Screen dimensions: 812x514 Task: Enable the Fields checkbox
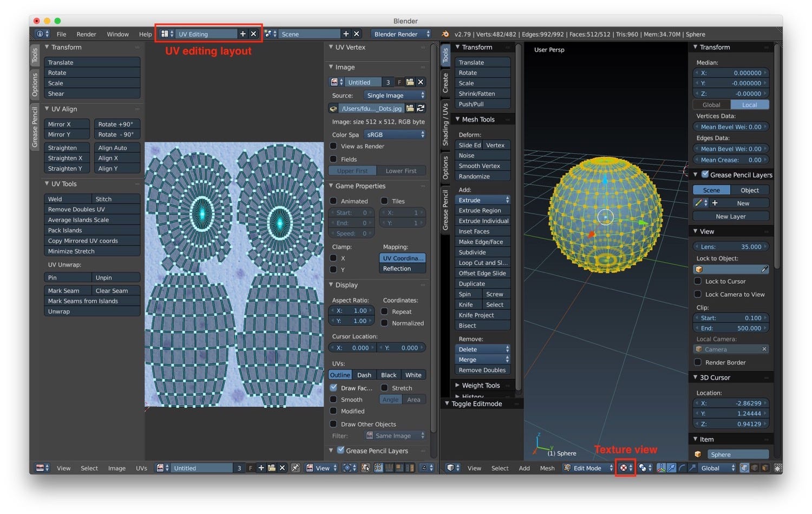333,159
